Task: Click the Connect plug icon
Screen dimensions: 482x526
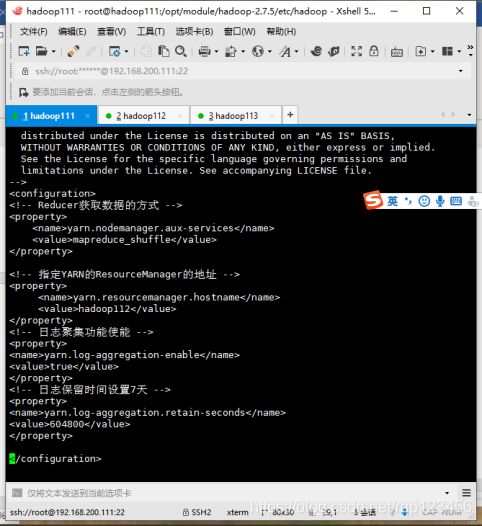Action: (73, 51)
